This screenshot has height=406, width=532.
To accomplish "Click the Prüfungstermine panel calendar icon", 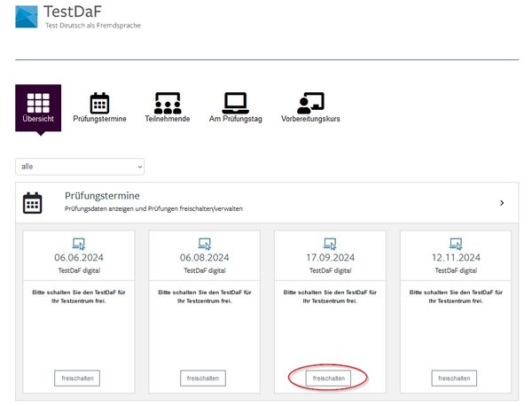I will coord(32,203).
